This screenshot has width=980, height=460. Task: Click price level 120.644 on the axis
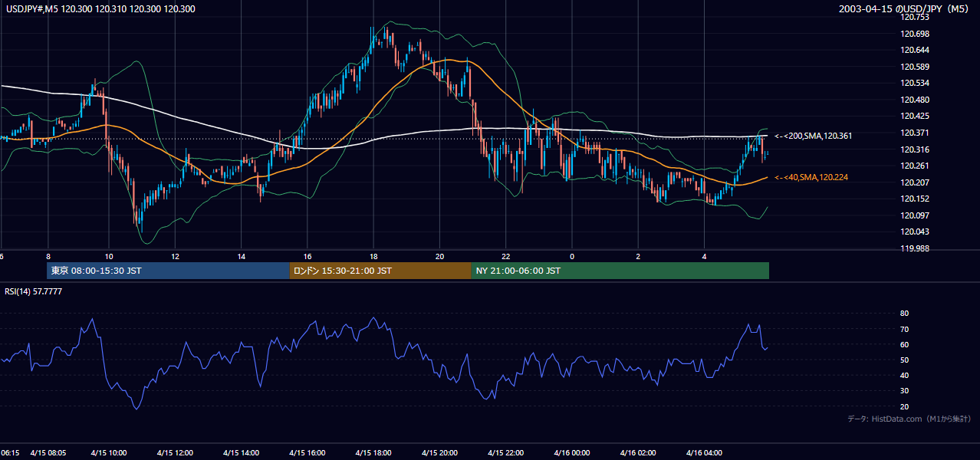tap(916, 50)
